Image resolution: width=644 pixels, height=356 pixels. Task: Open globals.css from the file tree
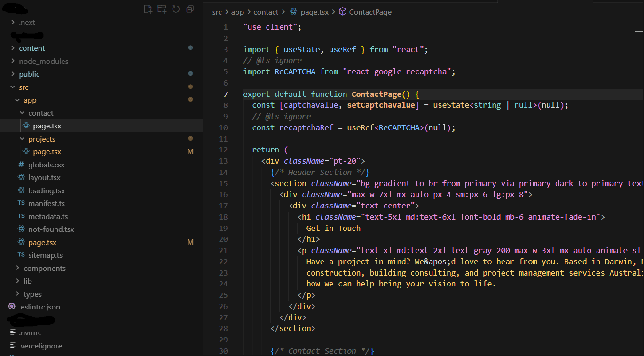[x=46, y=165]
